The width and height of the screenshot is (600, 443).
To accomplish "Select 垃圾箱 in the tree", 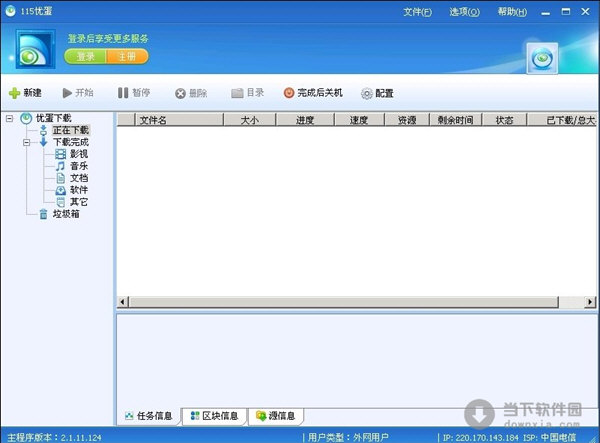I will [x=66, y=214].
